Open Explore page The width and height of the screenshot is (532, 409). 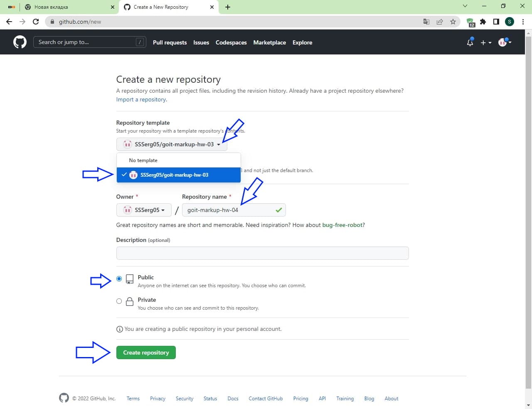tap(302, 42)
